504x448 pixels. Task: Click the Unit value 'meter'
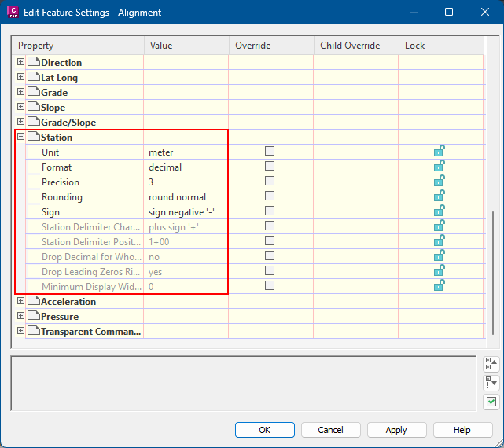pyautogui.click(x=160, y=152)
